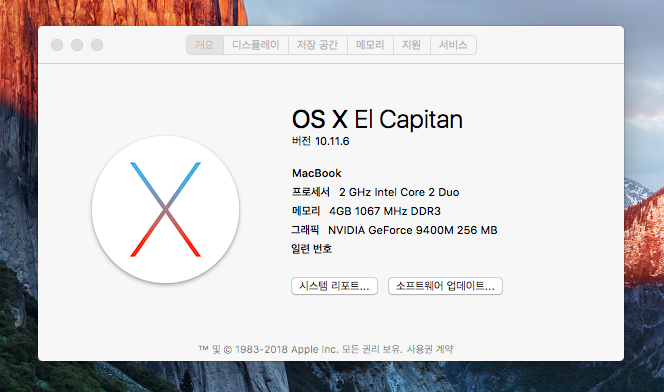This screenshot has height=392, width=664.
Task: Click the OS X El Capitan logo
Action: pos(166,210)
